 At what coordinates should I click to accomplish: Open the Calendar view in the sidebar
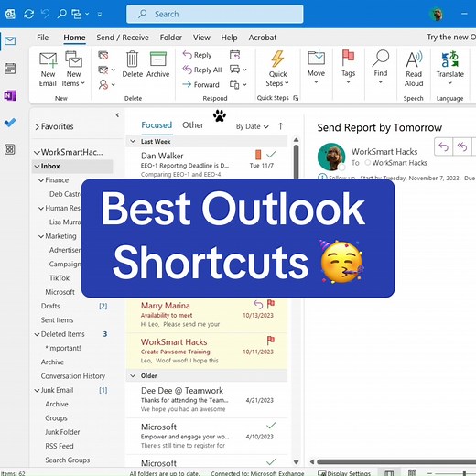pyautogui.click(x=10, y=69)
